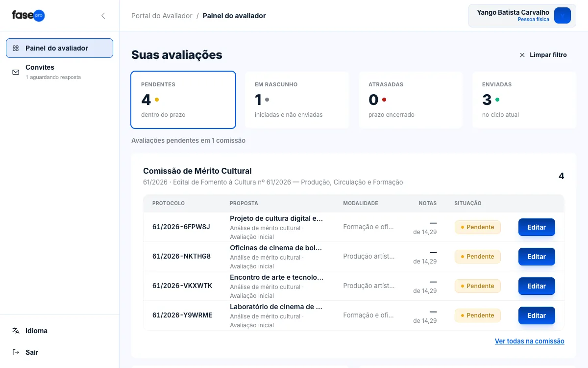Open Painel do avaliador in sidebar

[59, 48]
